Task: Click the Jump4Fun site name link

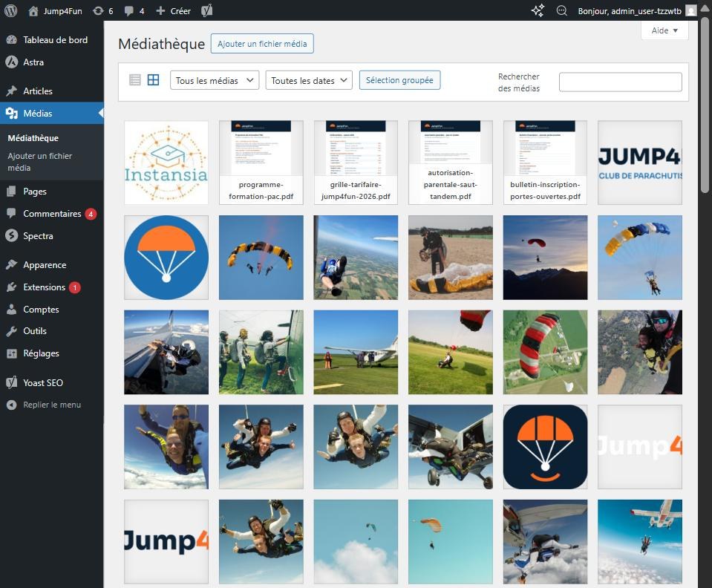Action: coord(62,11)
